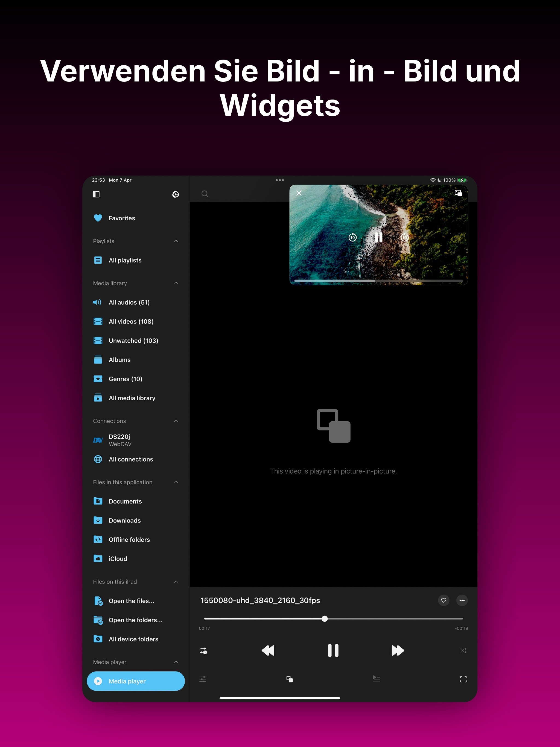Collapse the Connections section
560x747 pixels.
176,421
